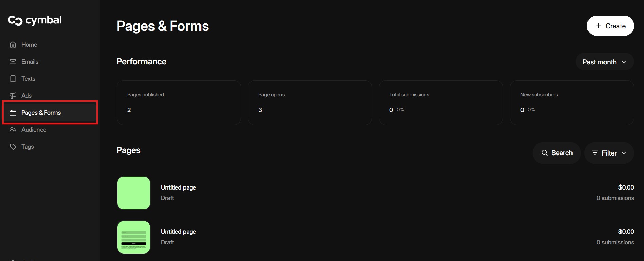Open the first Untitled page draft

pos(178,187)
